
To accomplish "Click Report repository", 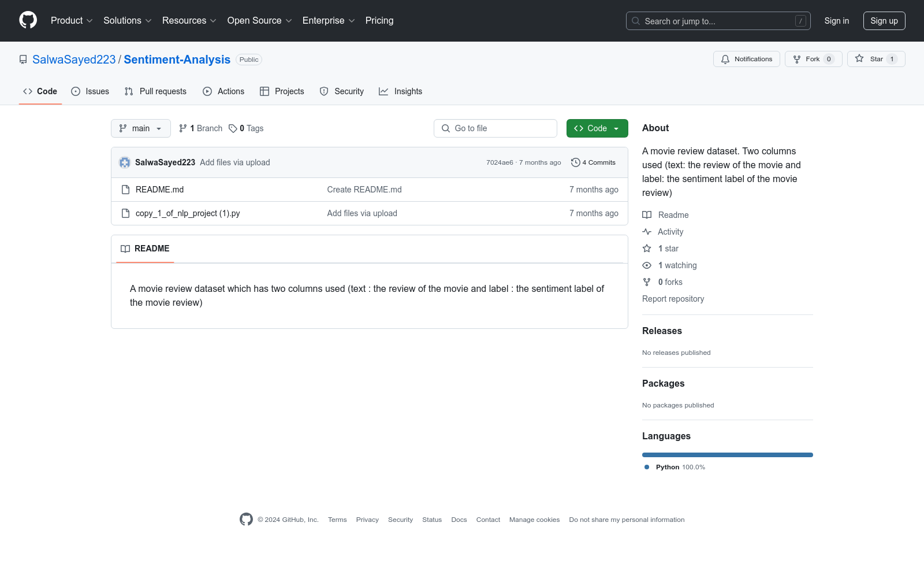I will pyautogui.click(x=673, y=299).
